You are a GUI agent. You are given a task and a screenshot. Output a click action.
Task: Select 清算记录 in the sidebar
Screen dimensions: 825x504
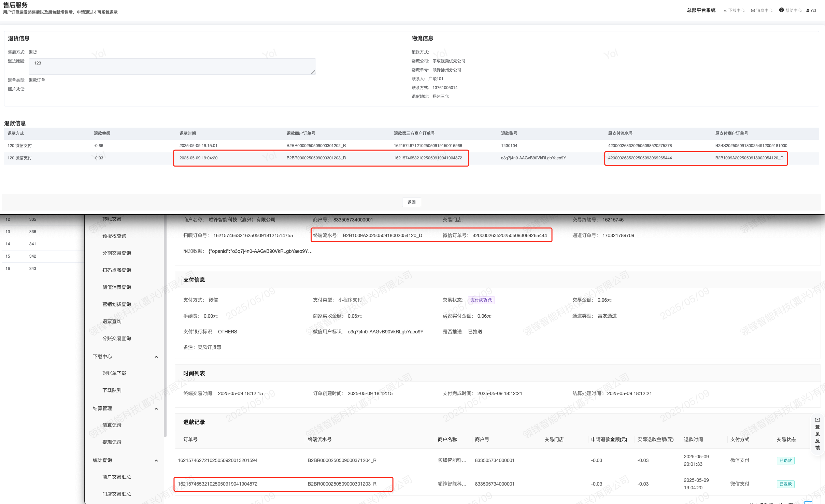pyautogui.click(x=112, y=425)
